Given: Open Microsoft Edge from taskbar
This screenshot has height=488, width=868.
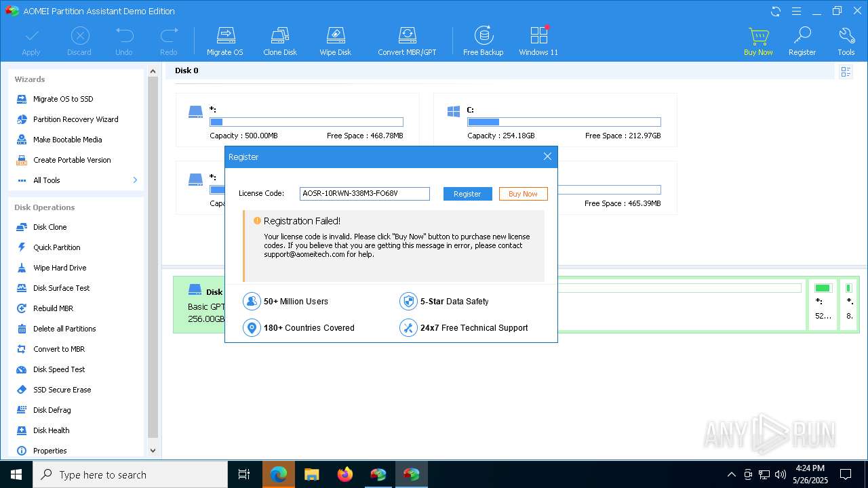Looking at the screenshot, I should pos(279,474).
